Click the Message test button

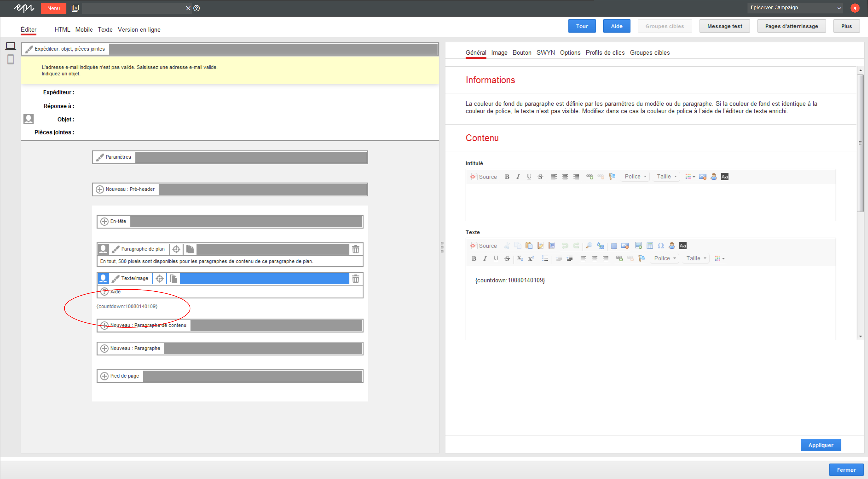pos(724,26)
